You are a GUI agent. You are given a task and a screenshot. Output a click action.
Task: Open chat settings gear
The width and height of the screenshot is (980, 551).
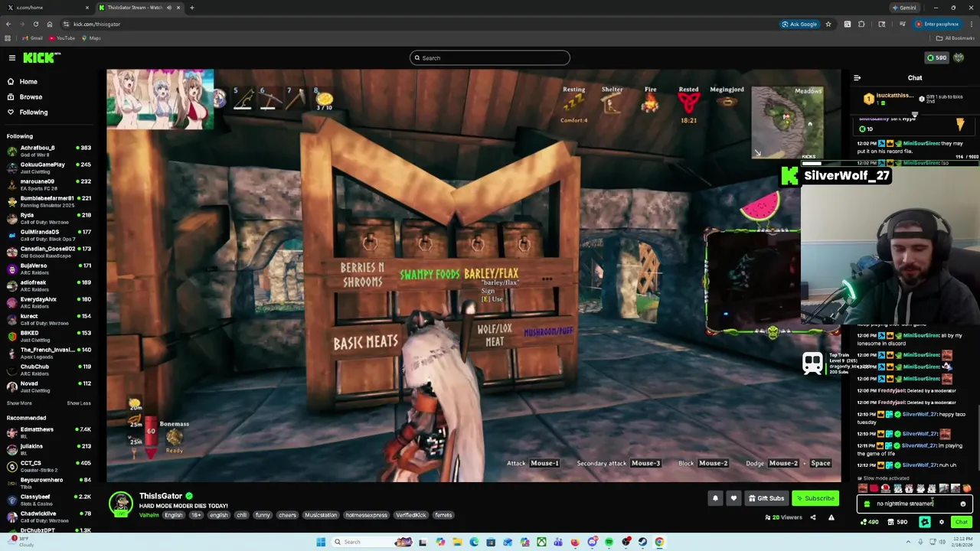pos(942,522)
